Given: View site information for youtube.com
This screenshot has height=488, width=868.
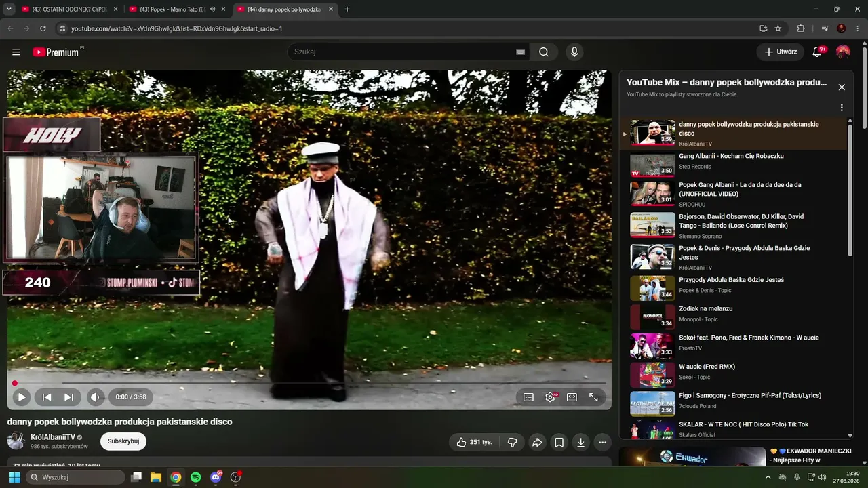Looking at the screenshot, I should click(62, 28).
